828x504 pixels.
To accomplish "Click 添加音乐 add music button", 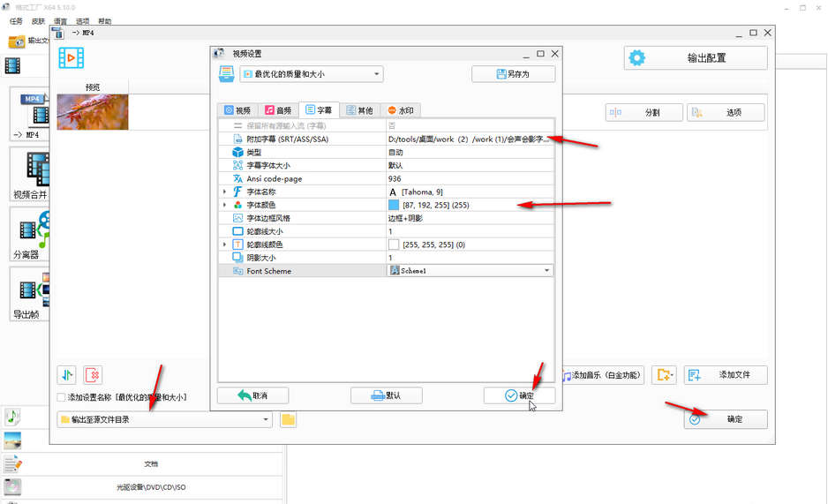I will point(602,375).
